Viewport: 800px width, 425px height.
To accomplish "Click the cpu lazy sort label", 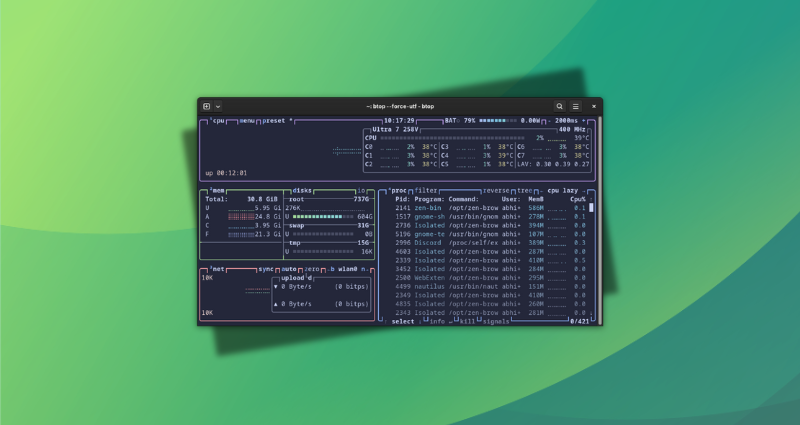I will [563, 191].
